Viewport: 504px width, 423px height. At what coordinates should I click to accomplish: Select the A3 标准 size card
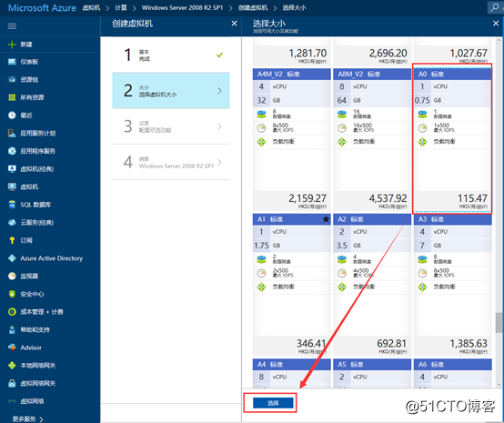pyautogui.click(x=452, y=285)
